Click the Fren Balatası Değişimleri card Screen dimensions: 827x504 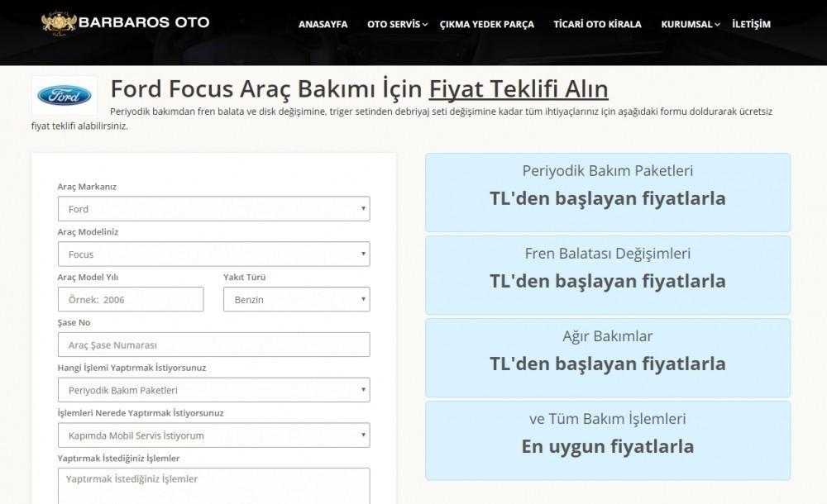(608, 275)
